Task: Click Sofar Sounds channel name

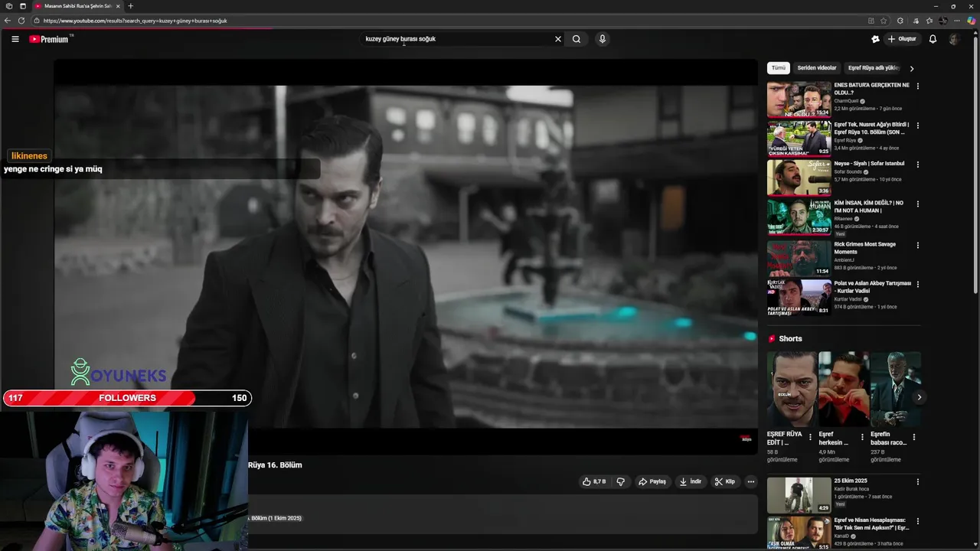Action: [848, 171]
